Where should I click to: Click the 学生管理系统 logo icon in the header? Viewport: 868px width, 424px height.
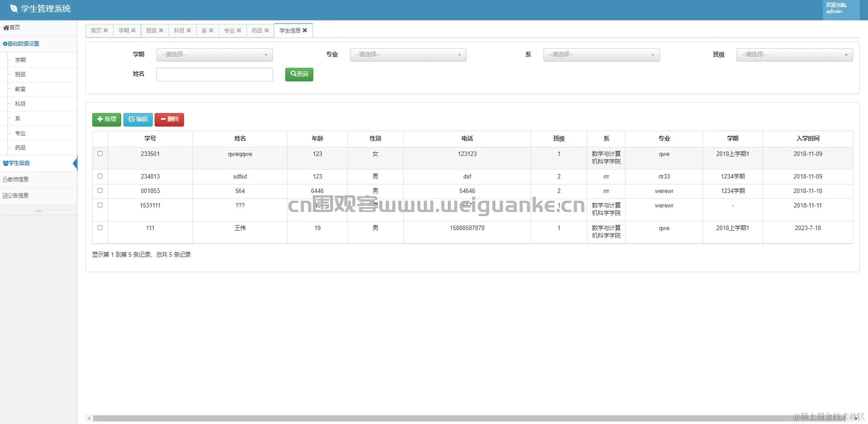pos(14,9)
